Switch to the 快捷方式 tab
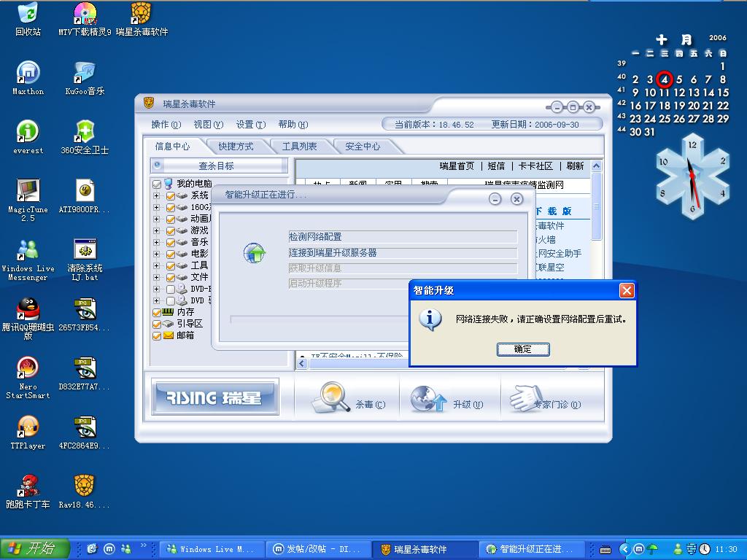The height and width of the screenshot is (560, 747). click(236, 147)
